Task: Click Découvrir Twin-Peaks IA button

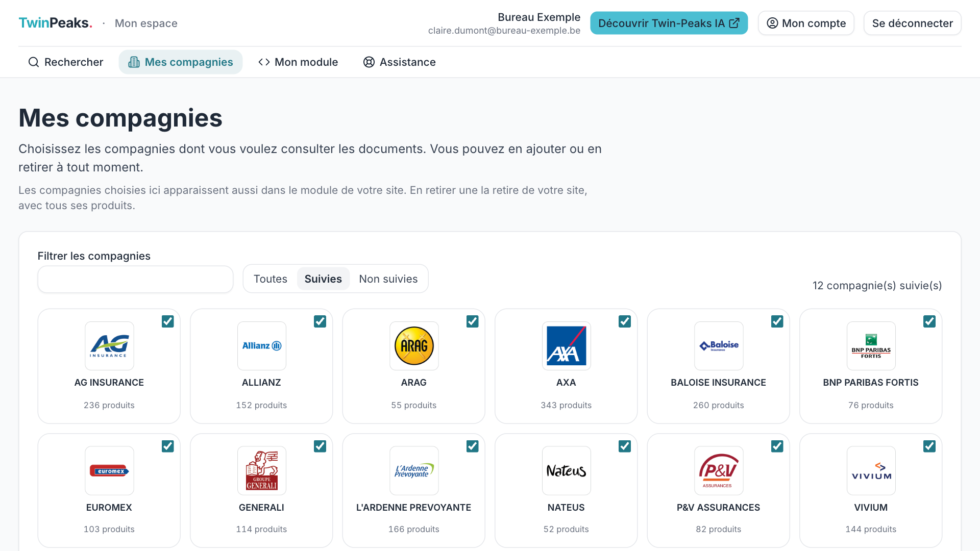Action: (669, 23)
